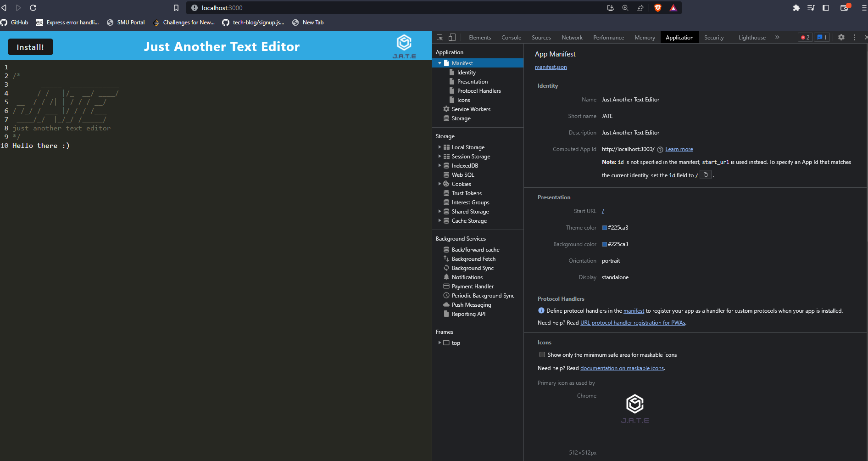Image resolution: width=868 pixels, height=461 pixels.
Task: Switch to the Lighthouse tab
Action: click(752, 37)
